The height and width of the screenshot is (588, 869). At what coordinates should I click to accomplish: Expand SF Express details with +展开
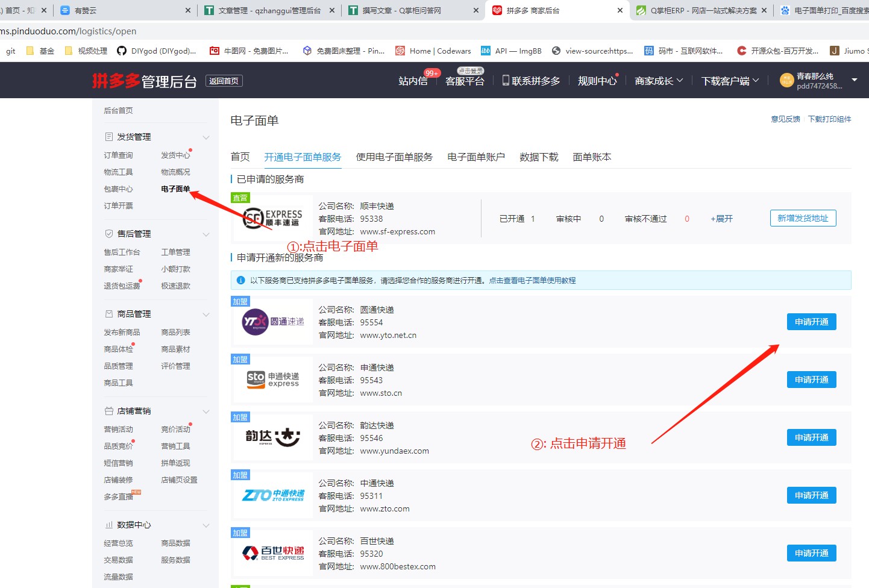[x=721, y=219]
